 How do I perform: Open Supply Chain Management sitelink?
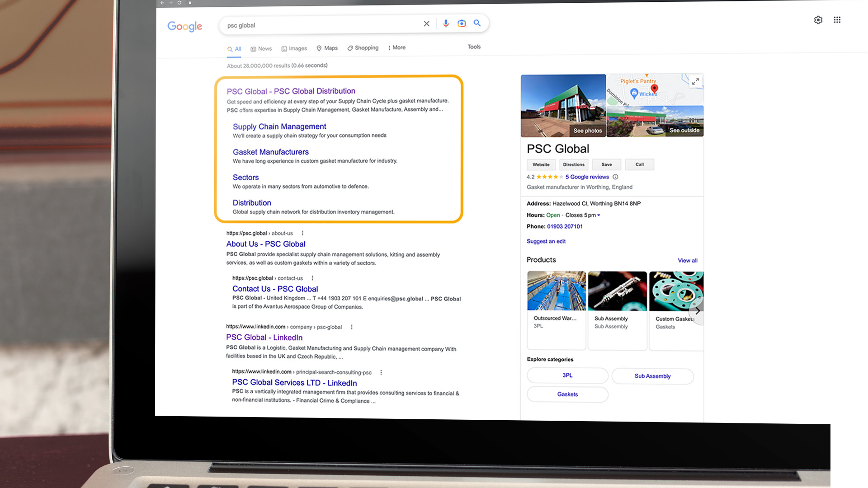click(279, 127)
